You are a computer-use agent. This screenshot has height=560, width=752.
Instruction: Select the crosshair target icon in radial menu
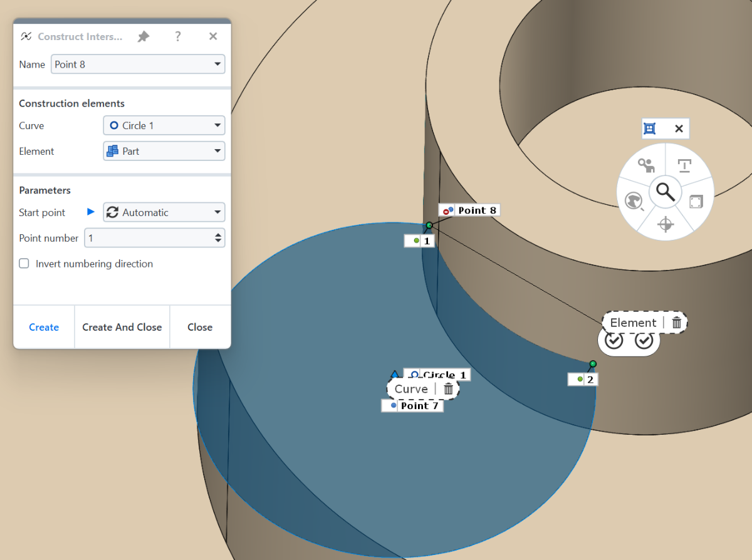[x=666, y=224]
